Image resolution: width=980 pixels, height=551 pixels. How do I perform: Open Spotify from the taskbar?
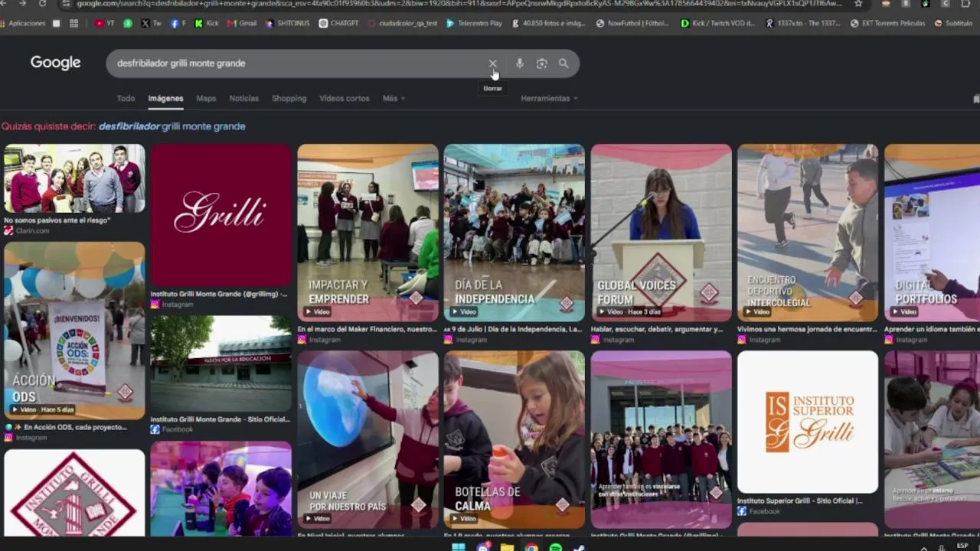click(556, 547)
